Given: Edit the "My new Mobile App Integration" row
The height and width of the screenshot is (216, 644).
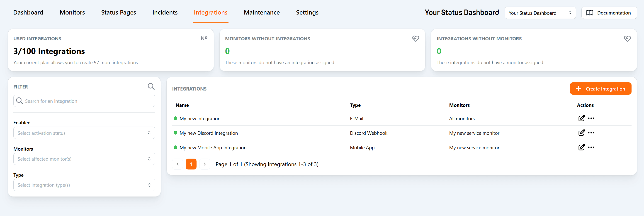Looking at the screenshot, I should click(581, 147).
